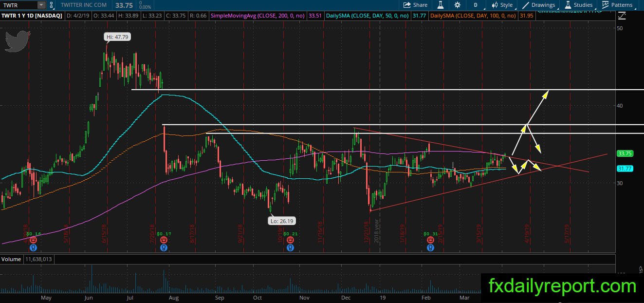Open the D timeframe dropdown
Viewport: 644px width, 303px height.
[476, 5]
